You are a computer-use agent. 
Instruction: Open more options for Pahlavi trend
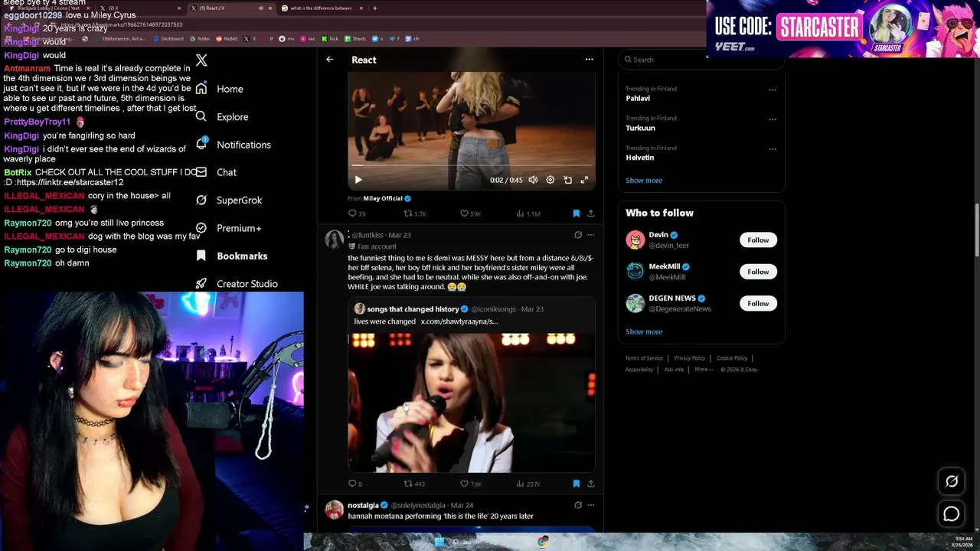pos(772,90)
